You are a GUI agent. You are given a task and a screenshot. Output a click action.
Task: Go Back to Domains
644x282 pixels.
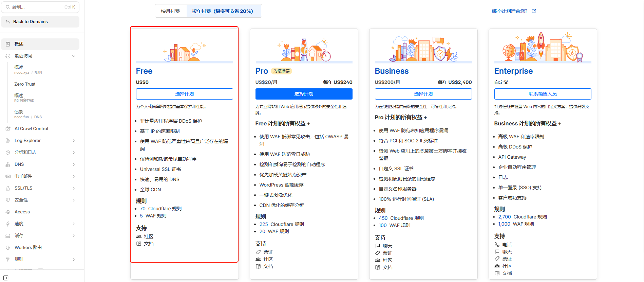(40, 22)
